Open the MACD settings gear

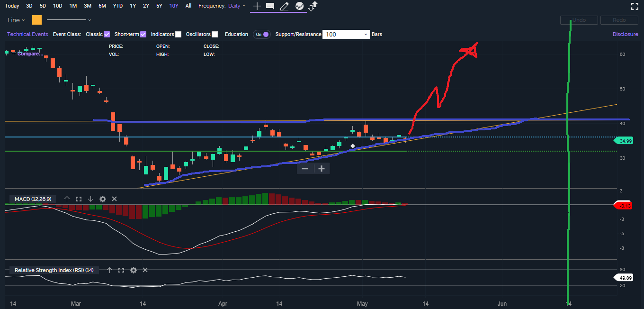point(102,199)
